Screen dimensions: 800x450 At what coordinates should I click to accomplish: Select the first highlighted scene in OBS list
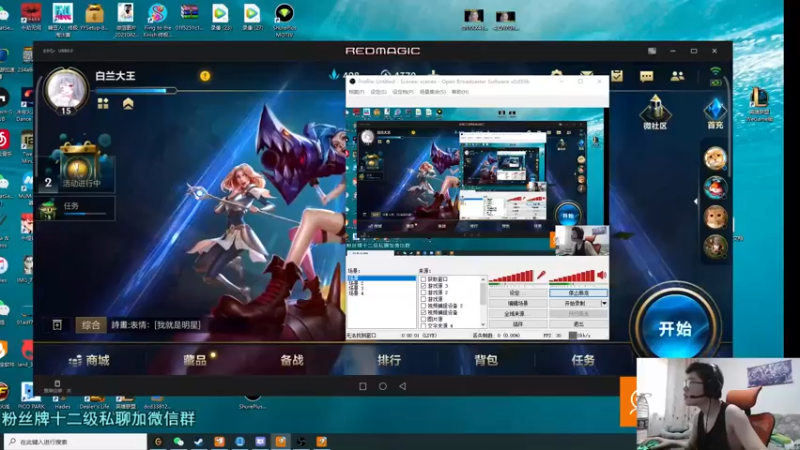(x=382, y=279)
